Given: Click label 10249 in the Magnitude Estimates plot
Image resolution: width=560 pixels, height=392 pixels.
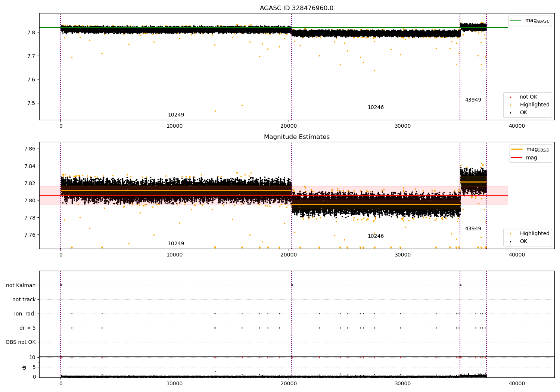Looking at the screenshot, I should [x=176, y=244].
